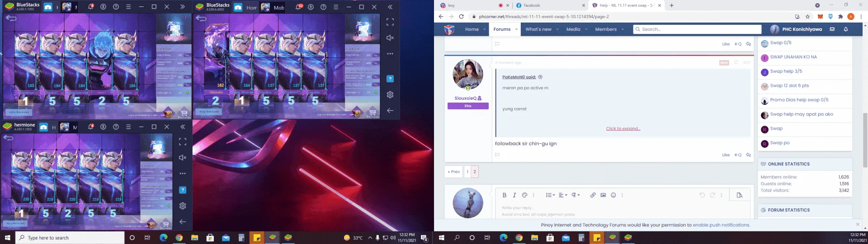Open the What's new nav item
This screenshot has width=868, height=244.
coord(538,29)
